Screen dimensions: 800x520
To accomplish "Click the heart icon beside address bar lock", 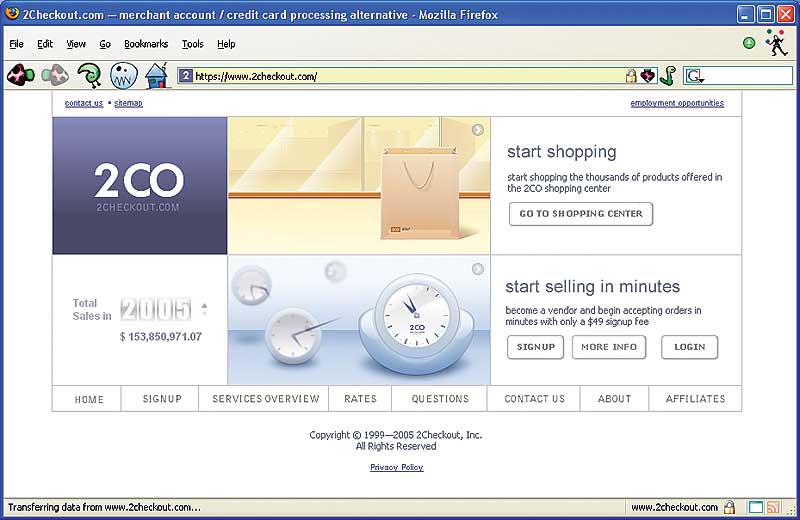I will (x=647, y=76).
